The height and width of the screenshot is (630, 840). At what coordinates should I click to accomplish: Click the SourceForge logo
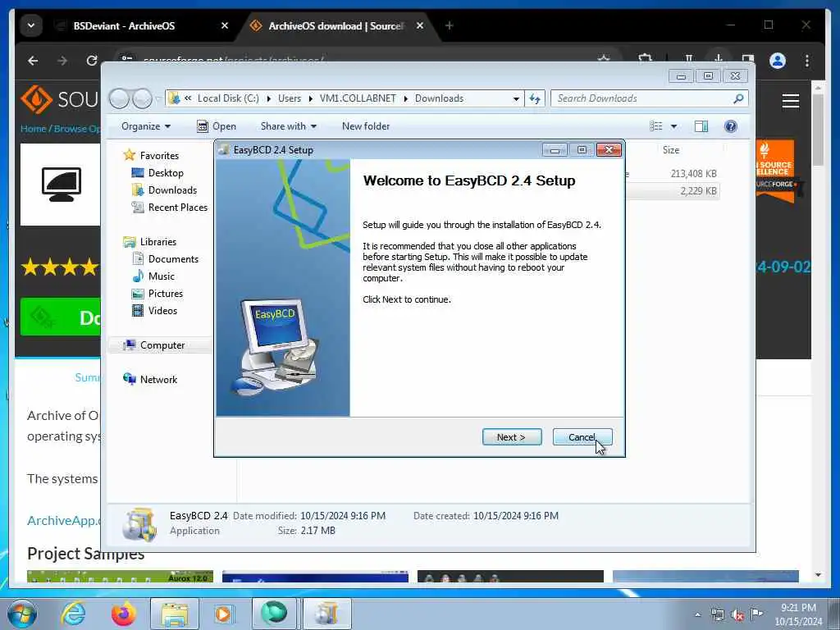pos(59,99)
